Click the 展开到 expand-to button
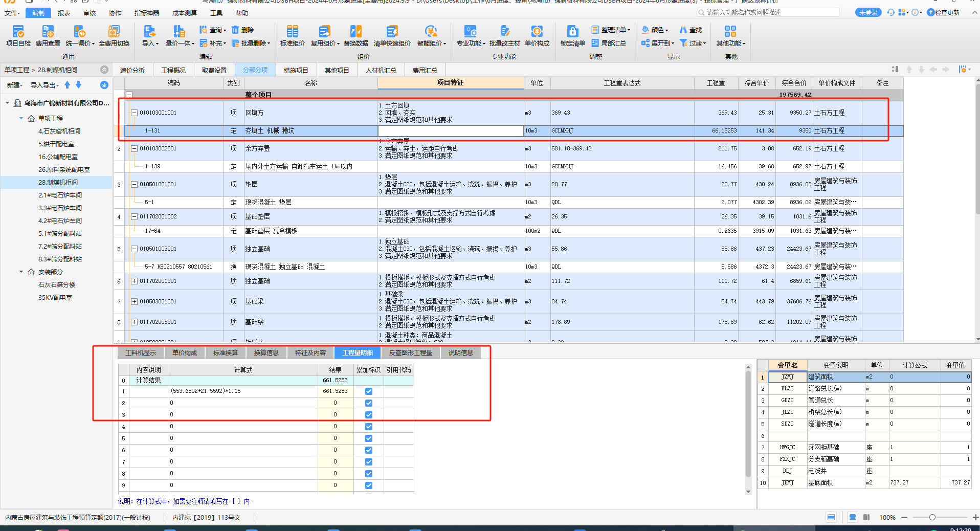Screen dimensions: 980x531 coord(658,43)
